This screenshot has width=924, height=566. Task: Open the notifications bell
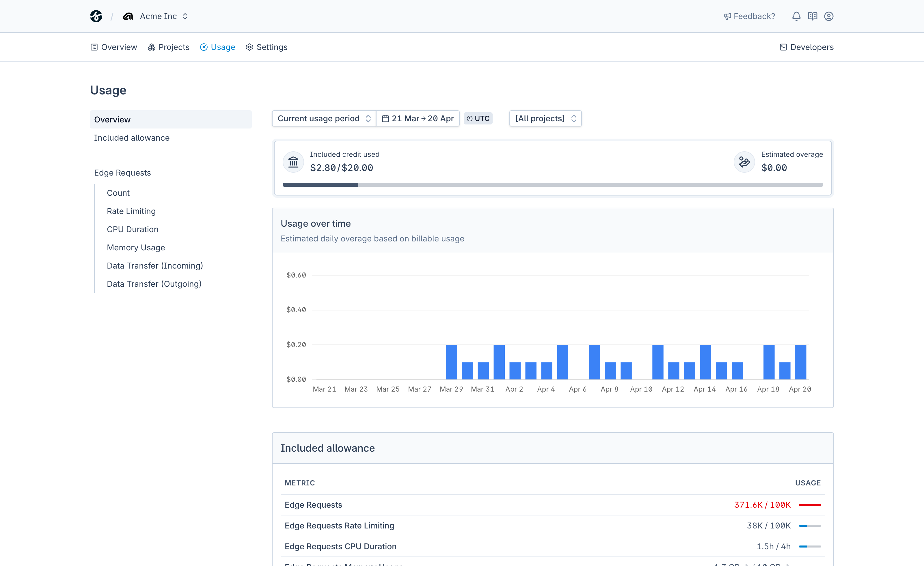pyautogui.click(x=796, y=16)
